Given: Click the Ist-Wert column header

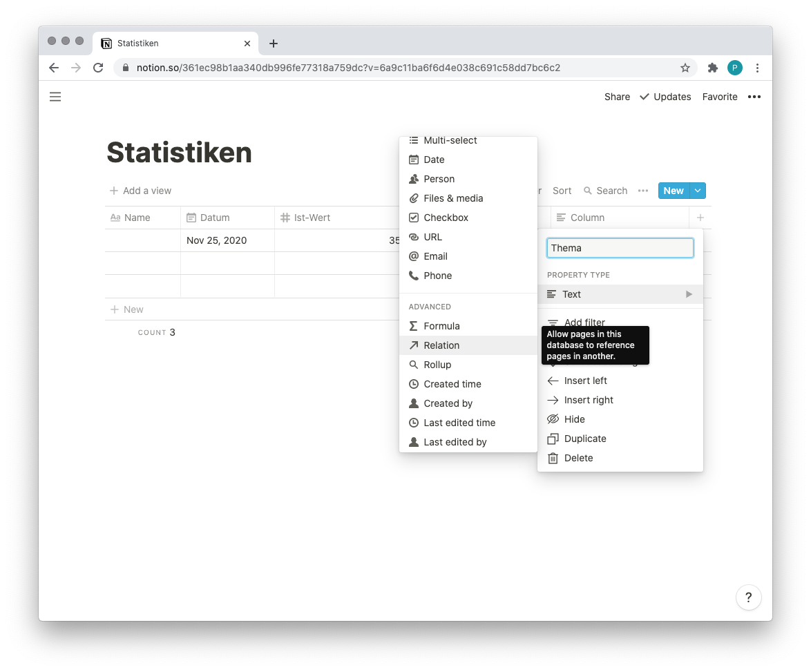Looking at the screenshot, I should (x=336, y=218).
